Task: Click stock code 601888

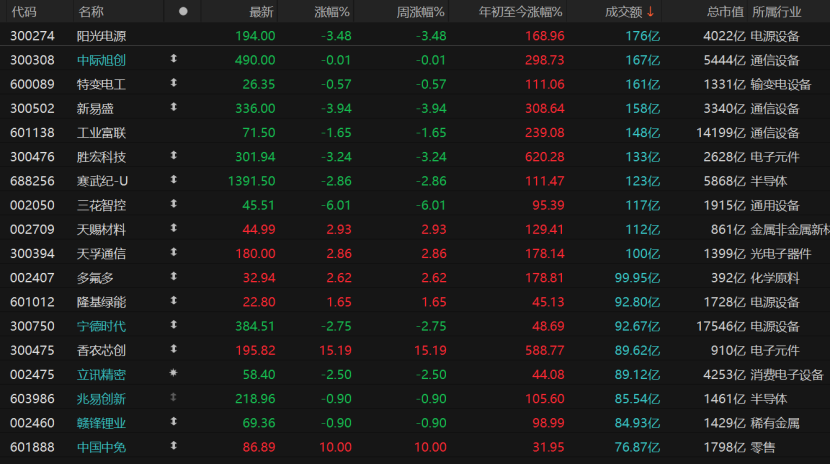Action: [32, 448]
